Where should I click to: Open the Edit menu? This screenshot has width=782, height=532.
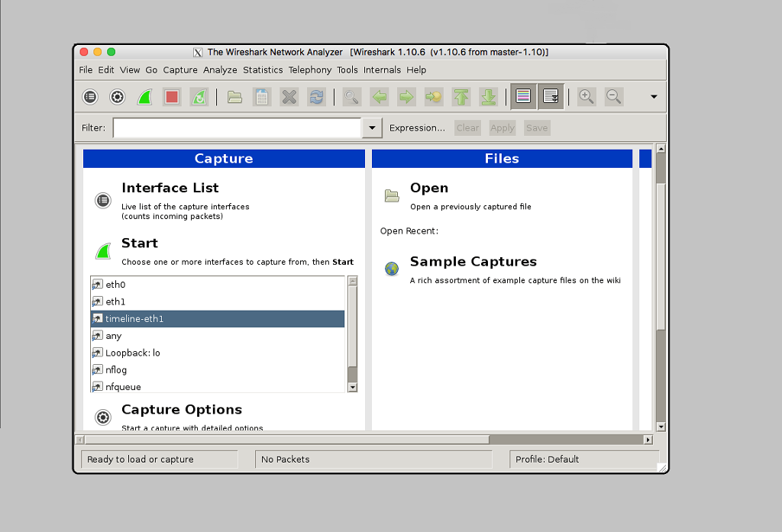tap(105, 69)
